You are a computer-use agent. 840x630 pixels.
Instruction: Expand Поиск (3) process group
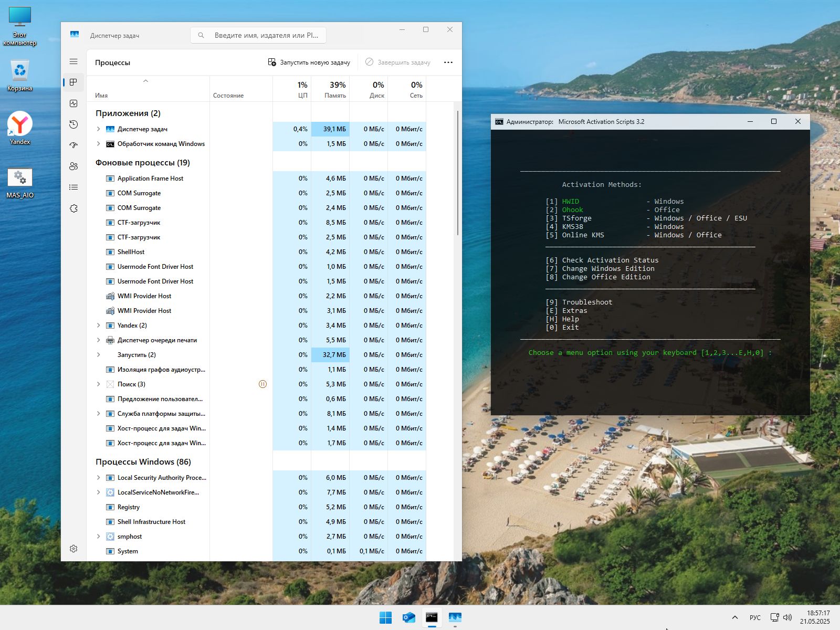[x=98, y=384]
